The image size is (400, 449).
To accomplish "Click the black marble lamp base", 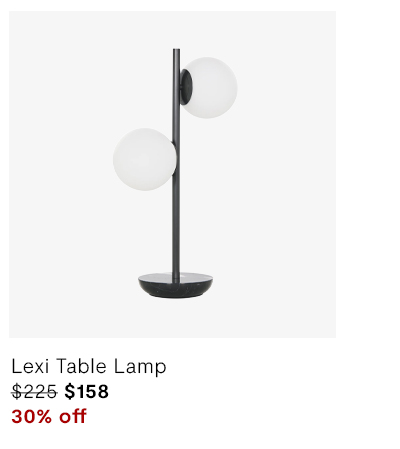I will coord(176,285).
